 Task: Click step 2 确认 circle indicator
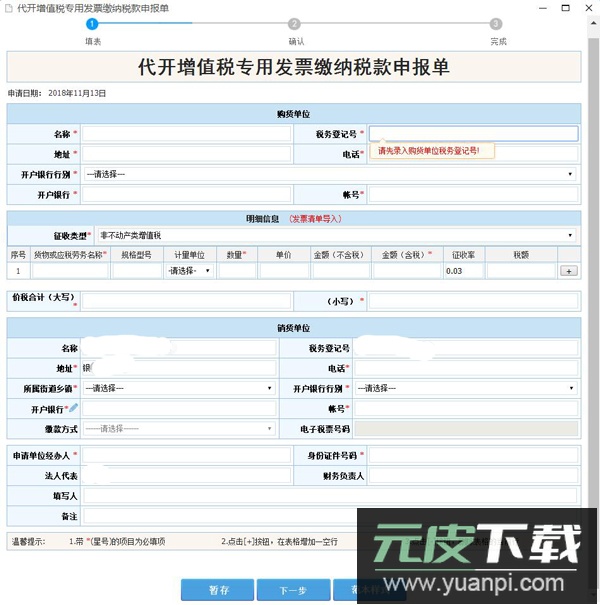tap(294, 24)
